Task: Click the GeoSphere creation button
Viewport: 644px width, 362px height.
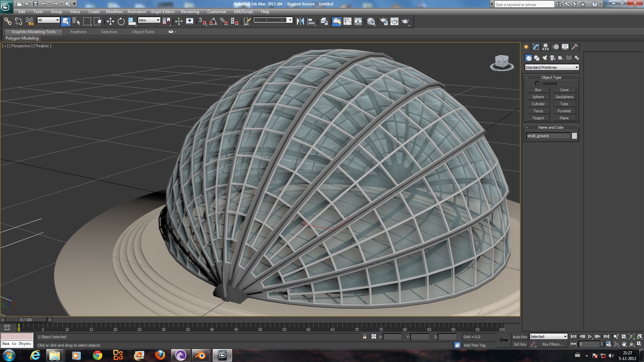Action: pos(565,97)
